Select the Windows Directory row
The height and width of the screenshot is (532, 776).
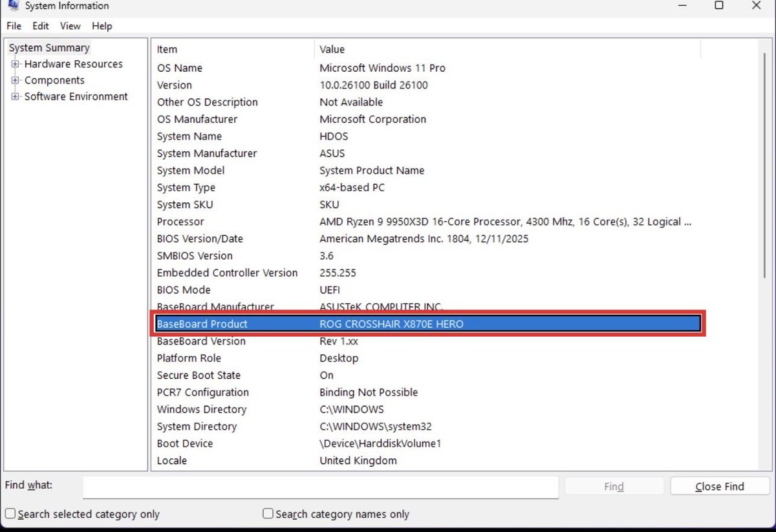[x=428, y=409]
